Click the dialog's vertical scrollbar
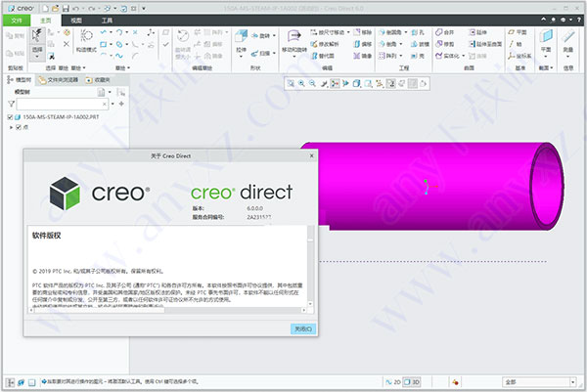Screen dimensions: 587x392 pos(310,266)
